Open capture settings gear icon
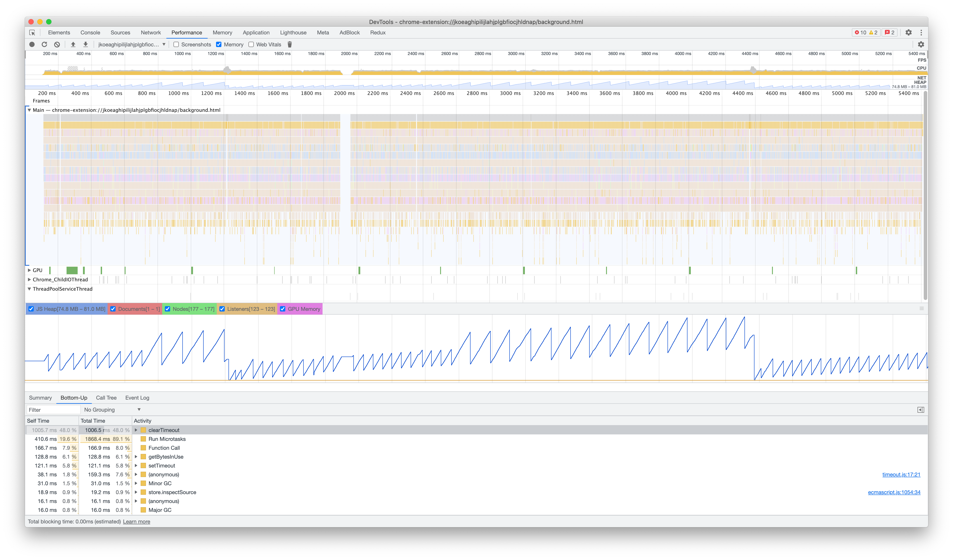Viewport: 953px width, 560px height. [x=921, y=44]
